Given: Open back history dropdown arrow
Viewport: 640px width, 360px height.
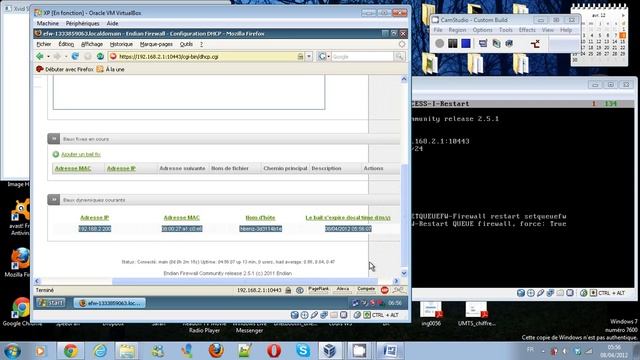Looking at the screenshot, I should [x=48, y=56].
